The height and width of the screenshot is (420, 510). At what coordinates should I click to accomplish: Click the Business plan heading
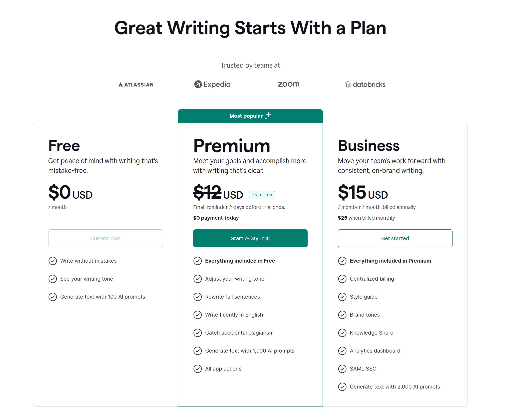pos(369,146)
